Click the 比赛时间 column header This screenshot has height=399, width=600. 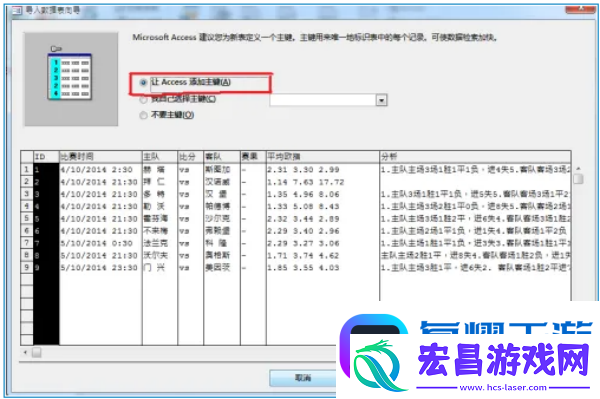101,156
